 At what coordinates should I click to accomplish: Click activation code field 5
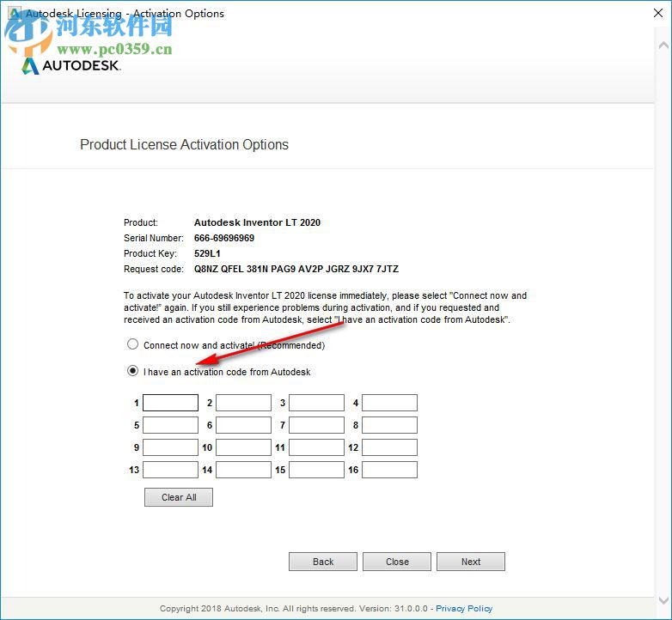170,425
